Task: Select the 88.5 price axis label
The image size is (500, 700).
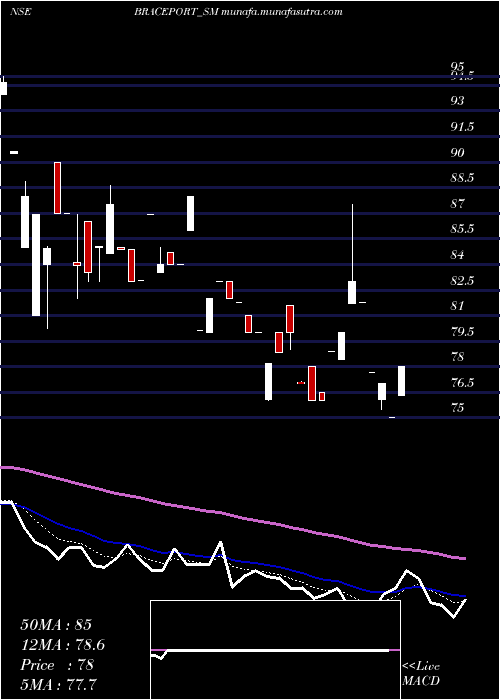Action: [x=462, y=178]
